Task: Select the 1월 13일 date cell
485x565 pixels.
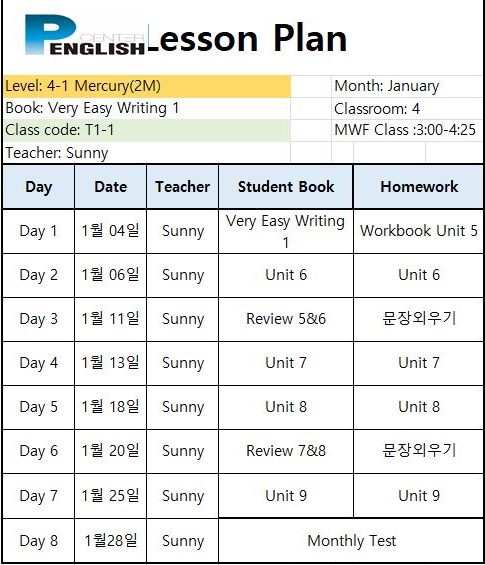Action: point(111,363)
